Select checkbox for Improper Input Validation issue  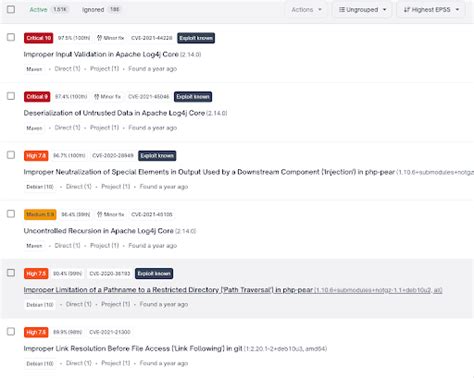[x=11, y=37]
